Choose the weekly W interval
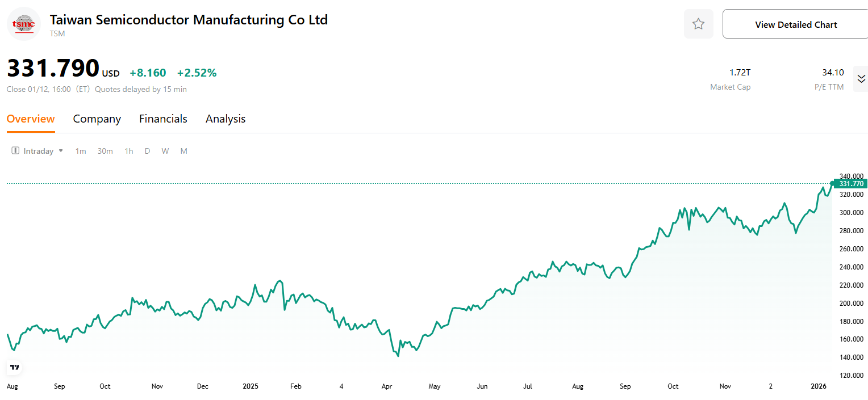Viewport: 868px width, 400px height. click(x=165, y=151)
